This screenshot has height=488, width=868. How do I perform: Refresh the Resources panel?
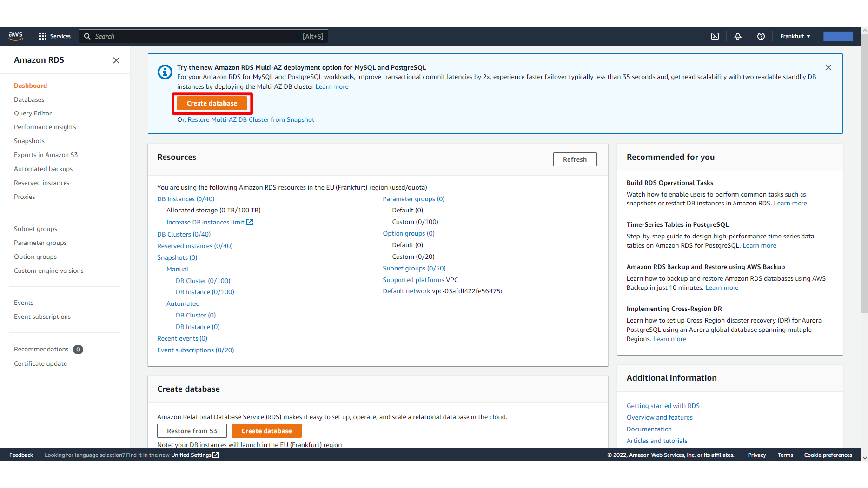pos(575,159)
